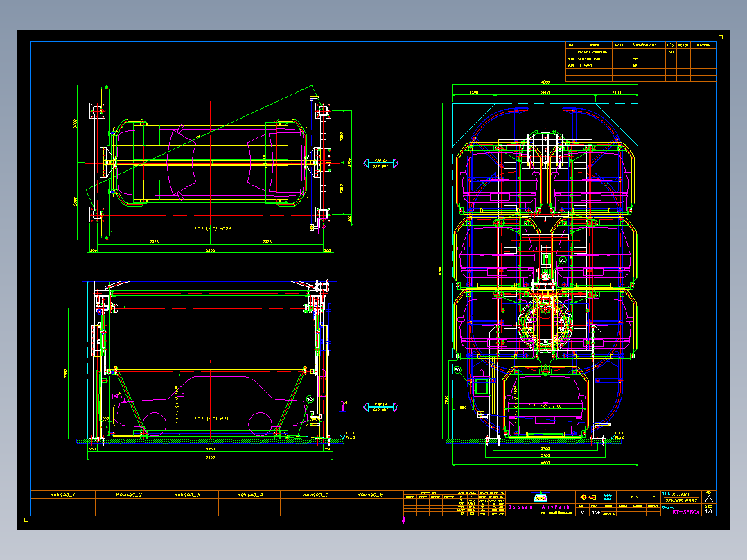
Task: Click the Revised_5 revision cell
Action: click(x=311, y=495)
